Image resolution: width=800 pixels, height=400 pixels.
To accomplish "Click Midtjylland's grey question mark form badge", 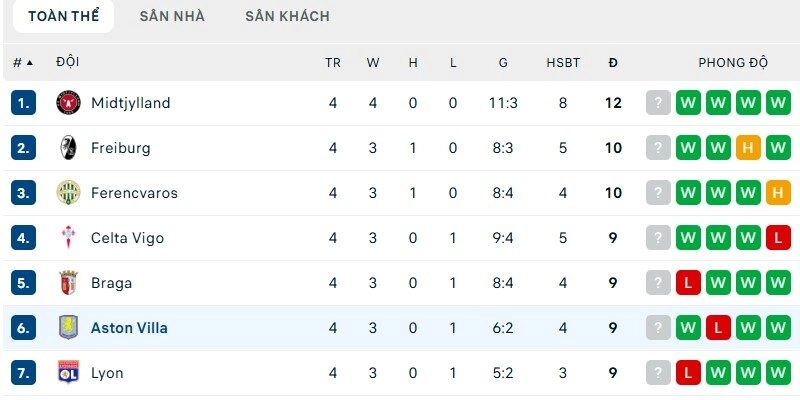I will click(x=658, y=103).
